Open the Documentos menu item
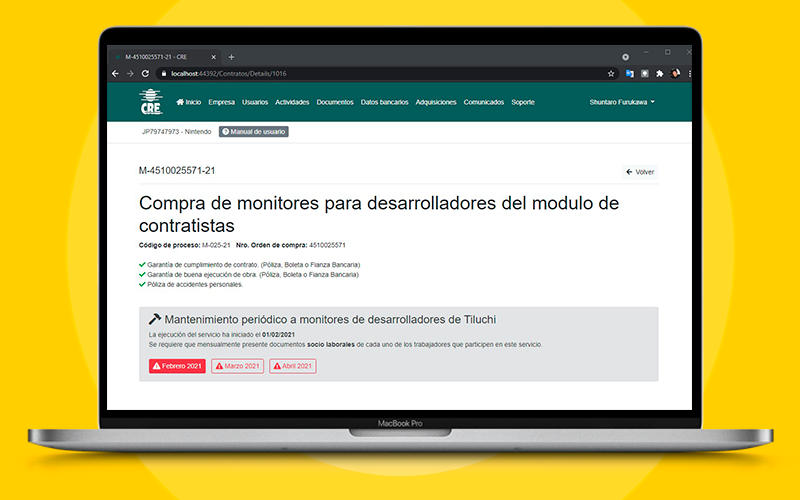Image resolution: width=800 pixels, height=500 pixels. (x=335, y=102)
